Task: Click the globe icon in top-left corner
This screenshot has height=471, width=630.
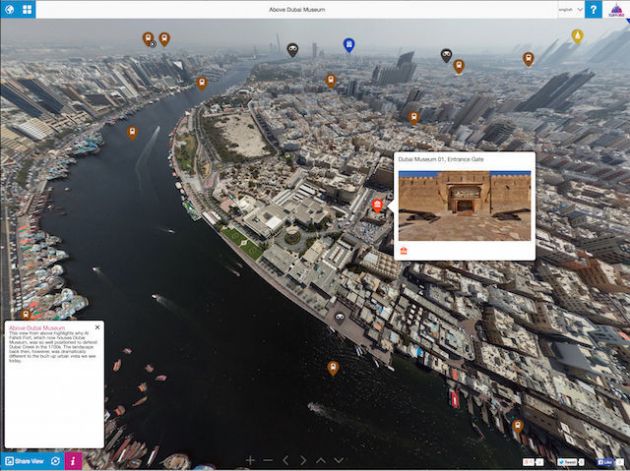Action: (x=8, y=9)
